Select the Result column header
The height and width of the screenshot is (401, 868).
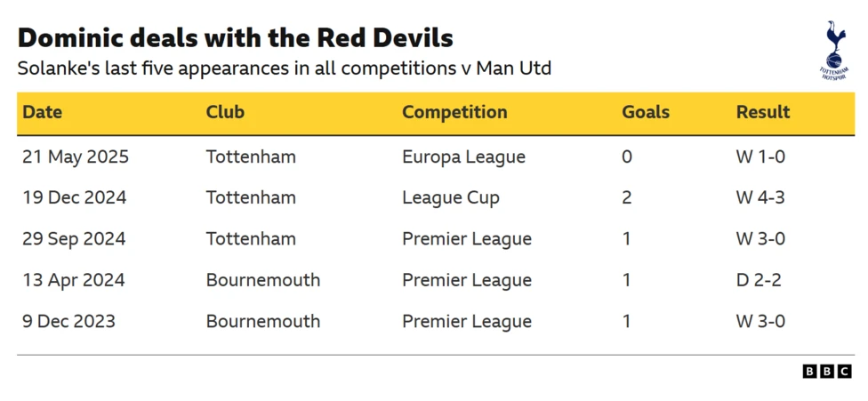tap(763, 113)
